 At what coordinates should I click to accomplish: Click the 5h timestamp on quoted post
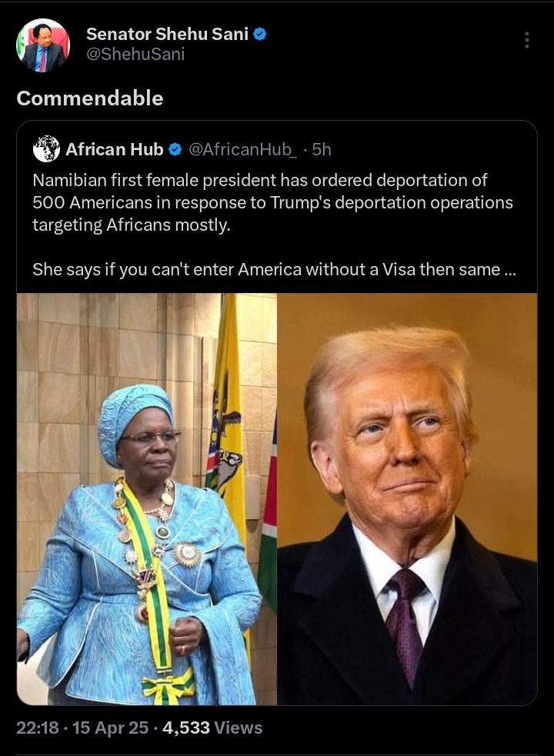322,149
